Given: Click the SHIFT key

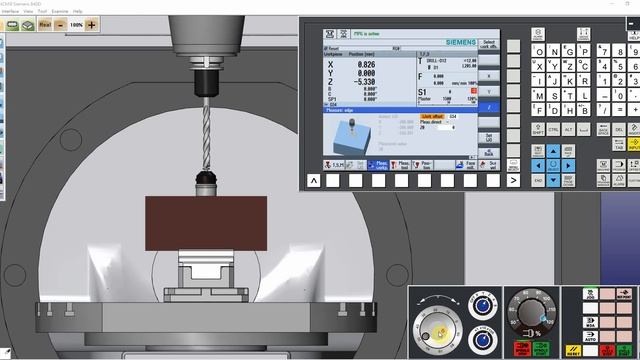Looking at the screenshot, I should [538, 130].
